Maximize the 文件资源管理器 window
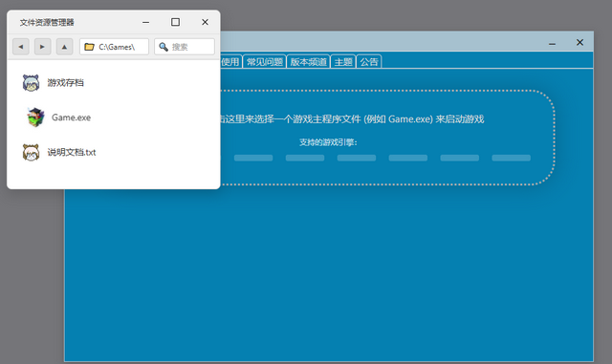The image size is (612, 364). [175, 22]
